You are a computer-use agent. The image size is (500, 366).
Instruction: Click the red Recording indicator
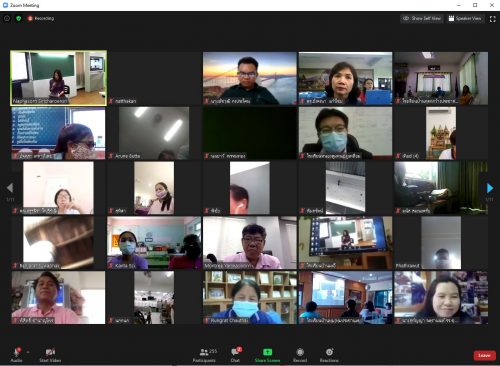click(41, 19)
